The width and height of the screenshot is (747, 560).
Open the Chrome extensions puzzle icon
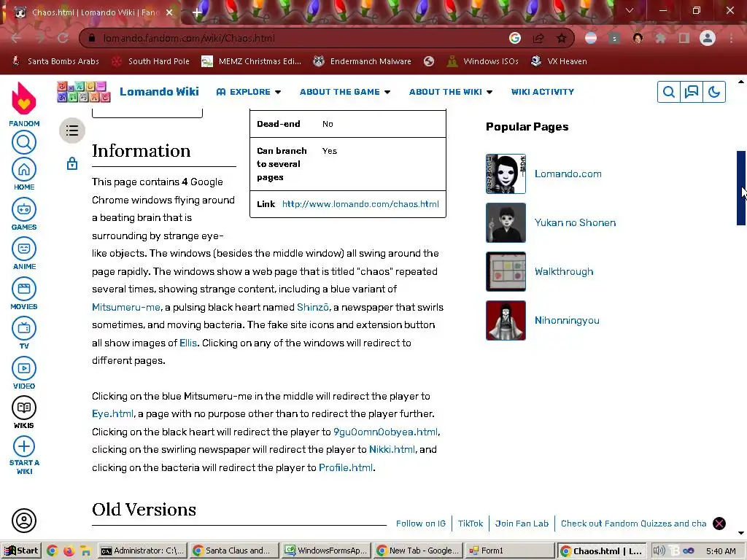point(660,38)
